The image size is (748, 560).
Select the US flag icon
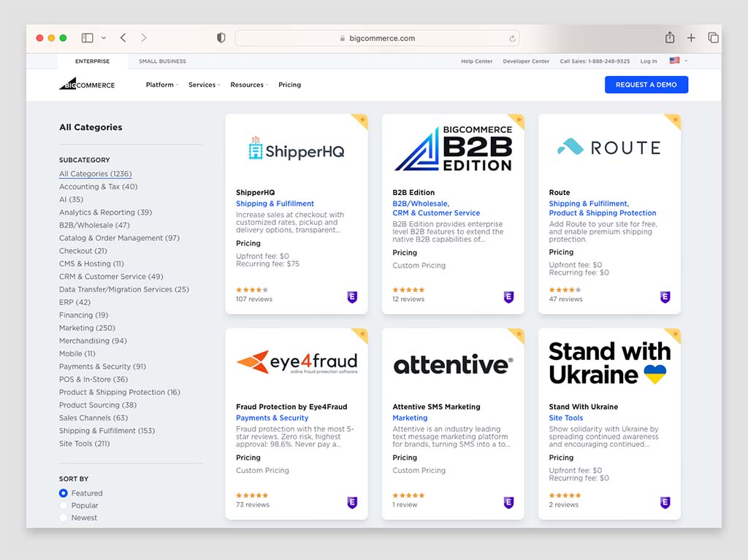[x=674, y=61]
